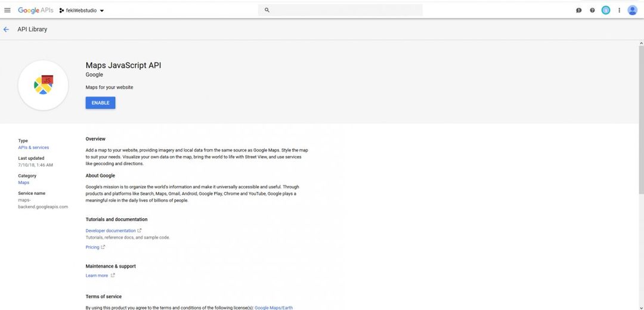The height and width of the screenshot is (310, 644).
Task: Open the APIs & services type link
Action: coord(33,147)
